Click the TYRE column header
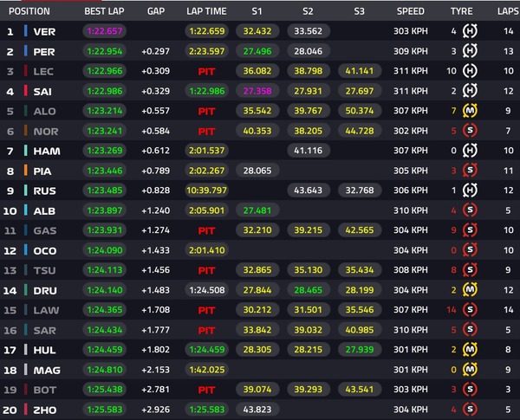Screen dimensions: 520x420 tap(461, 11)
